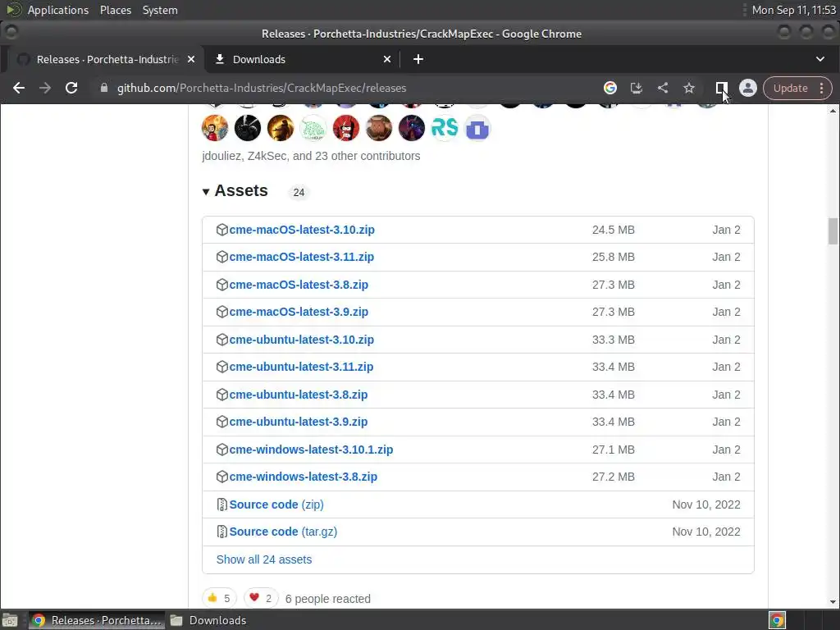840x630 pixels.
Task: Open the Chrome profile avatar menu
Action: point(748,88)
